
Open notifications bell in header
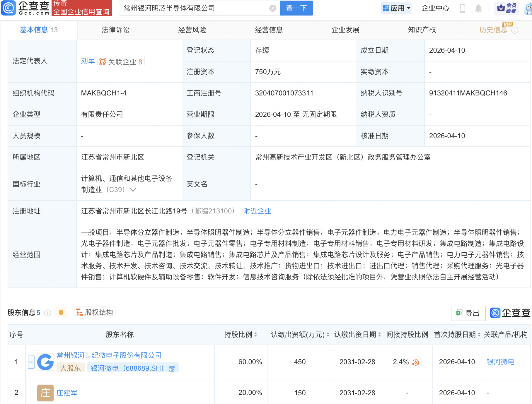(x=478, y=8)
